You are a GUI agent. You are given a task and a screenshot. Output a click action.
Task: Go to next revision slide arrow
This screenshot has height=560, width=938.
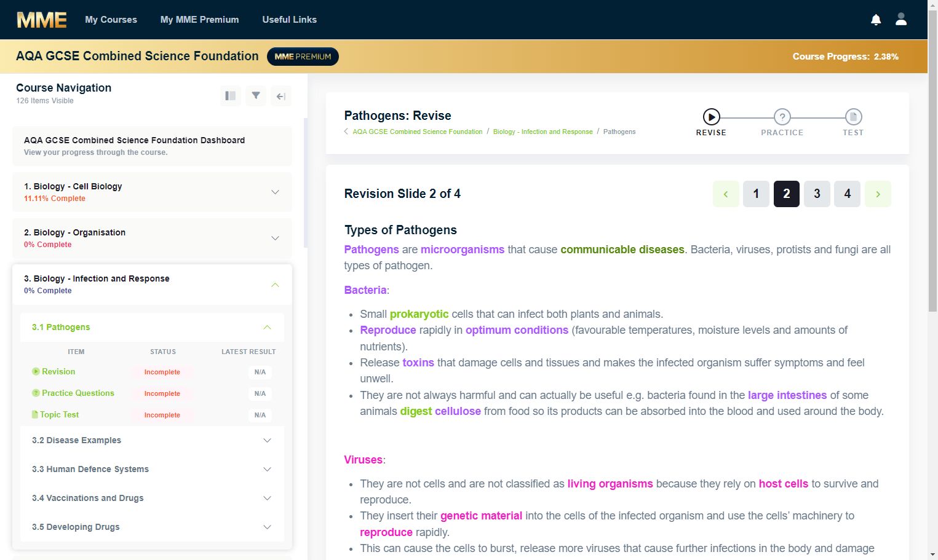[x=878, y=194]
